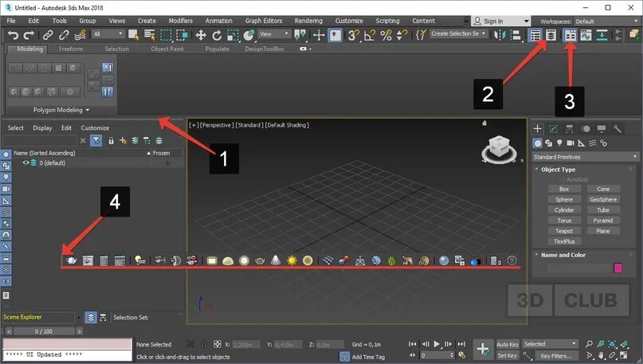This screenshot has width=643, height=364.
Task: Click the 0 / 100 time slider
Action: pyautogui.click(x=44, y=331)
